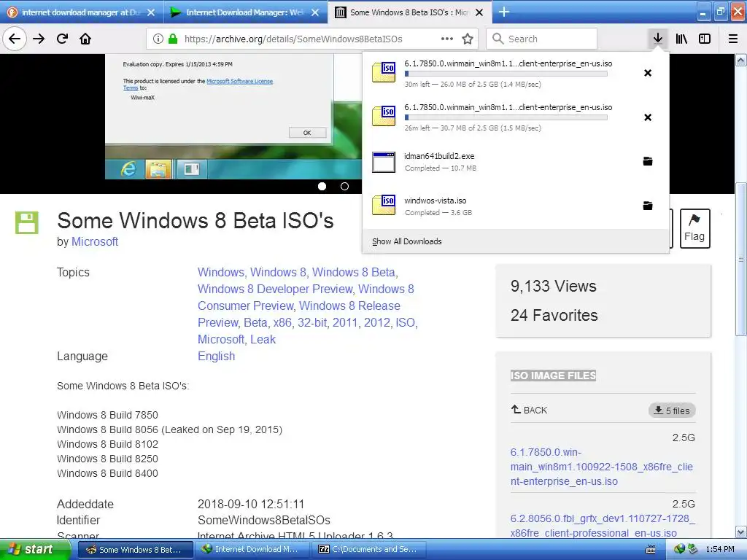Flag this archive item
This screenshot has width=747, height=560.
[x=694, y=228]
